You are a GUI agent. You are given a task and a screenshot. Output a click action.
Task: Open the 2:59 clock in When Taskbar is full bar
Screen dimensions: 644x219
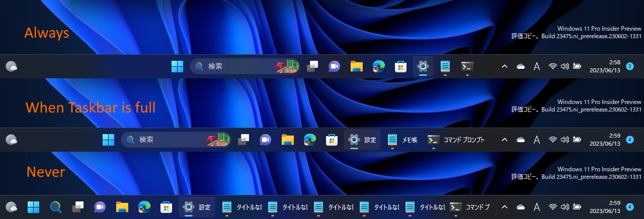(x=605, y=140)
